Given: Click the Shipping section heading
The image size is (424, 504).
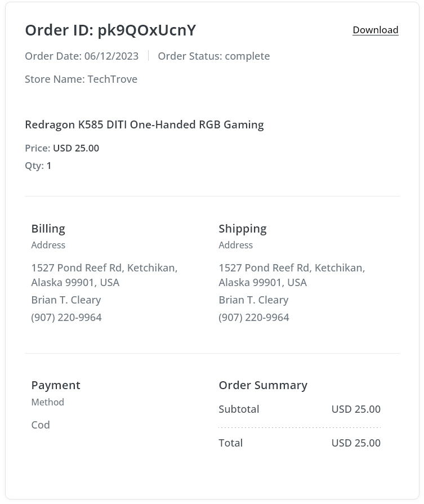Looking at the screenshot, I should tap(243, 229).
